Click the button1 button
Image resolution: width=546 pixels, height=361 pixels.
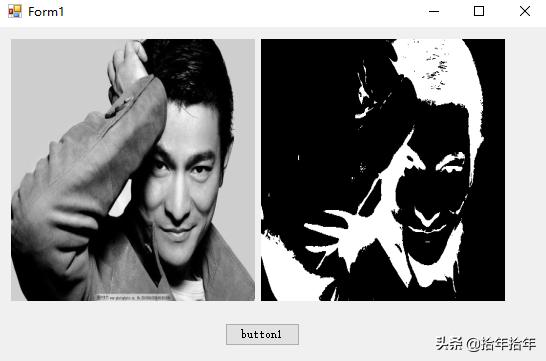[x=262, y=335]
